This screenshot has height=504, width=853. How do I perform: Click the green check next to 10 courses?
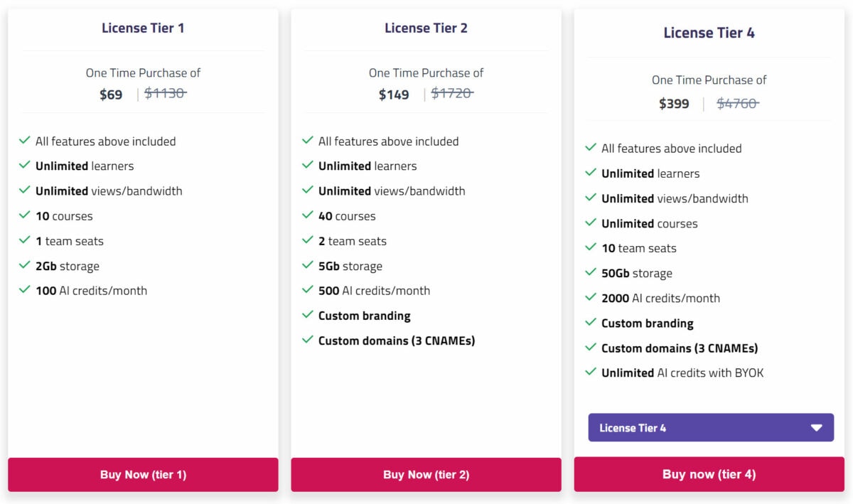[x=23, y=215]
